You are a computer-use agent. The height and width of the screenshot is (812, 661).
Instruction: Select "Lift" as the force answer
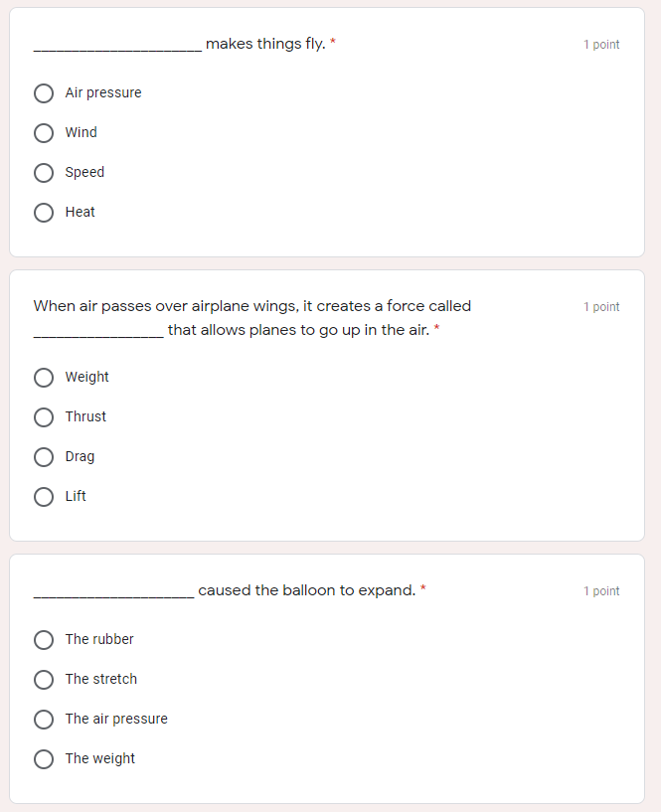[44, 497]
